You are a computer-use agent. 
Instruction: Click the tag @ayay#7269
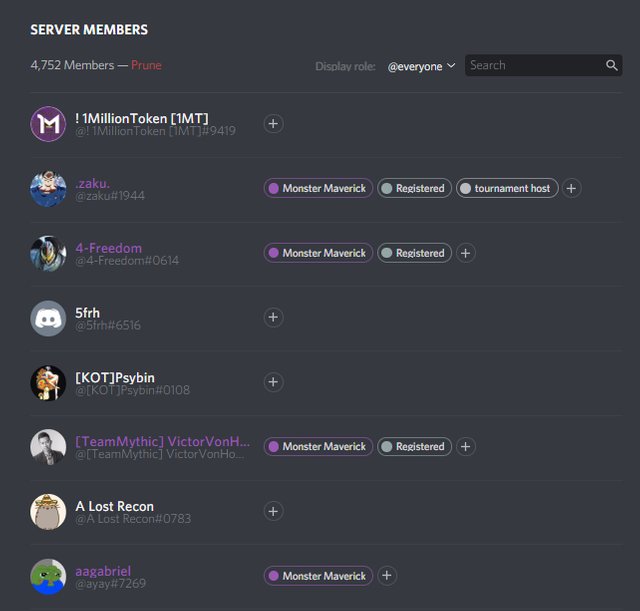click(x=110, y=584)
